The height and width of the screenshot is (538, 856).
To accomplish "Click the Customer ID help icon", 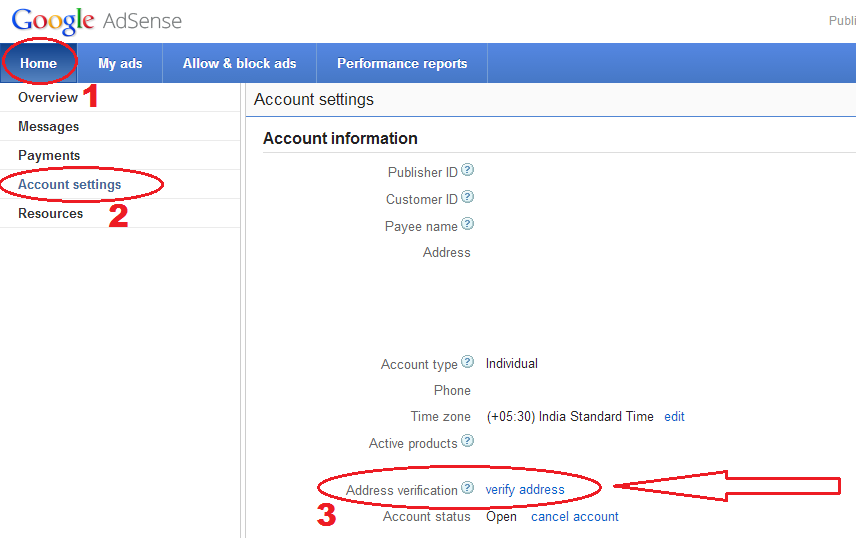I will coord(467,197).
